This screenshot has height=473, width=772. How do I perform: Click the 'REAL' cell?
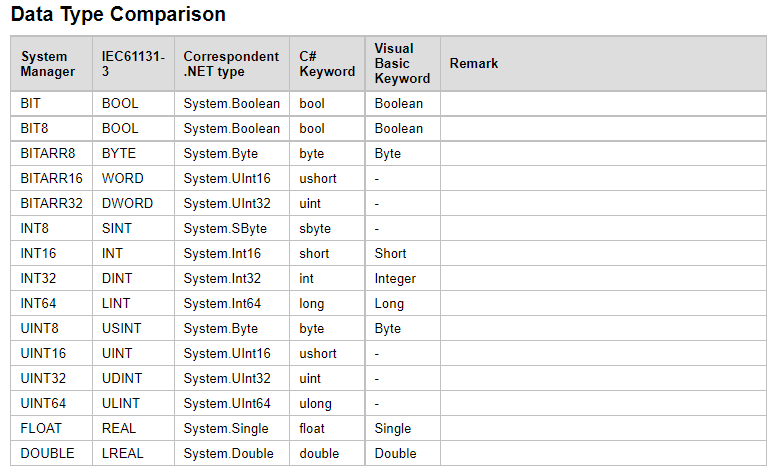(133, 428)
